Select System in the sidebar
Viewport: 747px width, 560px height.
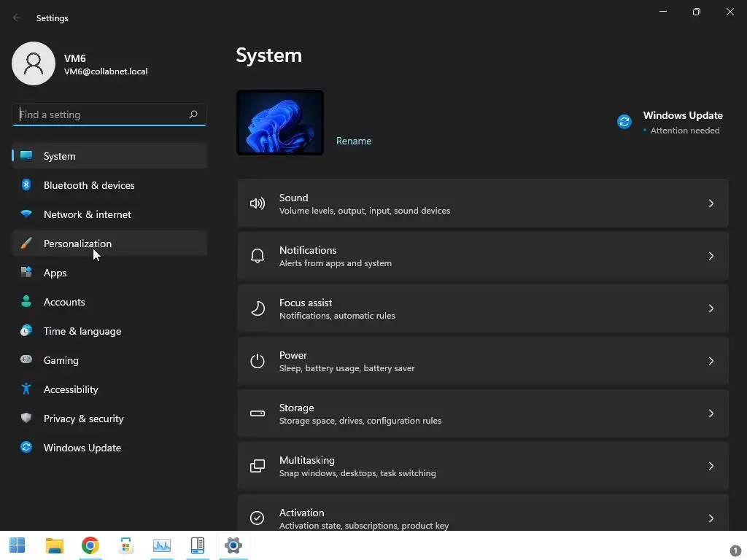click(109, 156)
